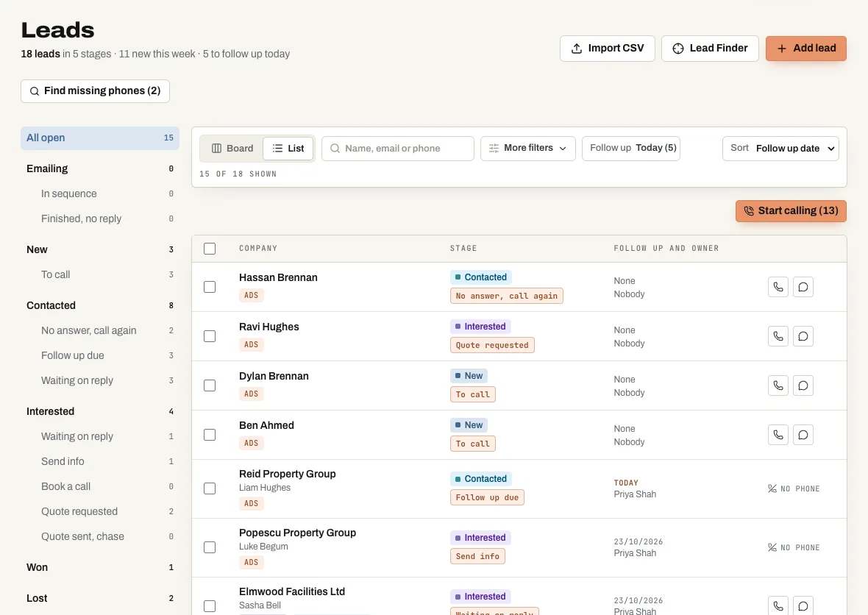The width and height of the screenshot is (868, 615).
Task: Filter by Send info in the sidebar
Action: pos(99,461)
